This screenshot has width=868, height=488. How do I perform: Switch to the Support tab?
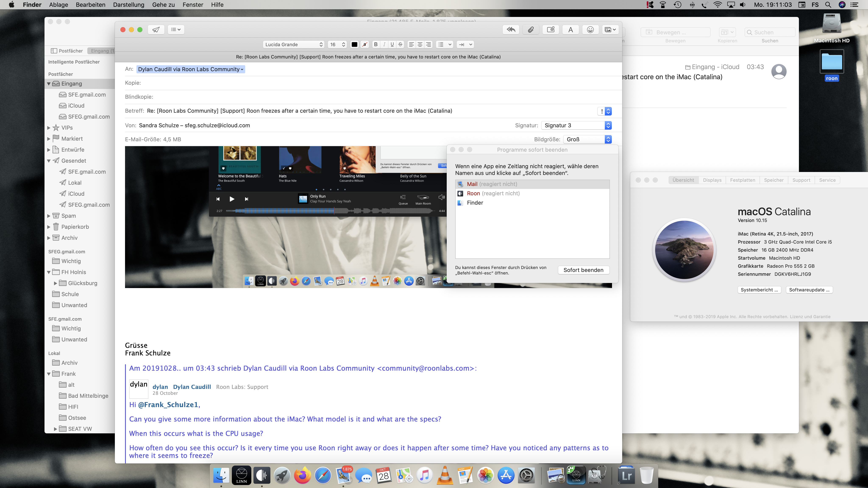point(801,180)
